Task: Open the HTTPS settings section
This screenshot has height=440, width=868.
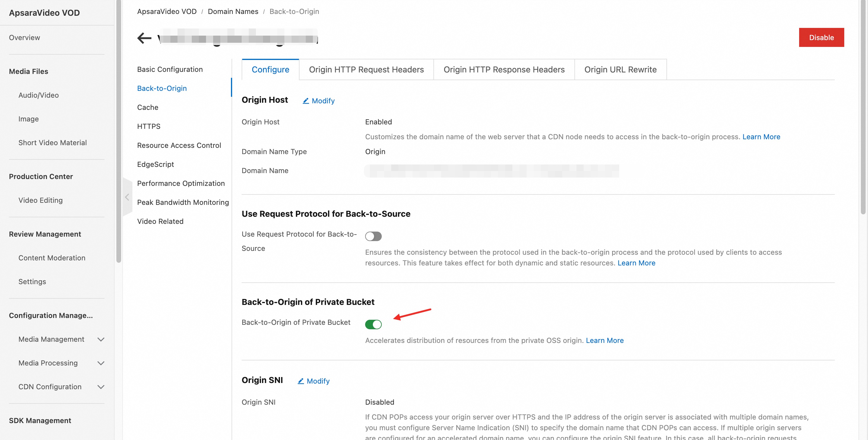Action: (x=149, y=126)
